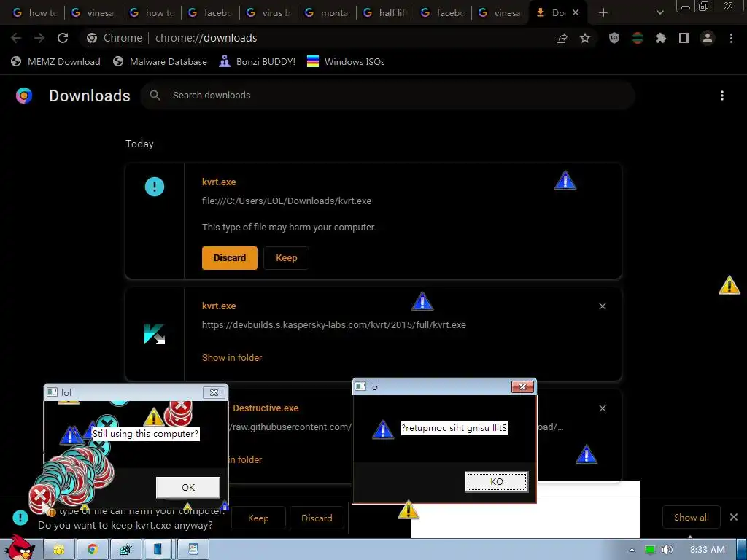
Task: Click the Downloads page title logo
Action: coord(24,96)
